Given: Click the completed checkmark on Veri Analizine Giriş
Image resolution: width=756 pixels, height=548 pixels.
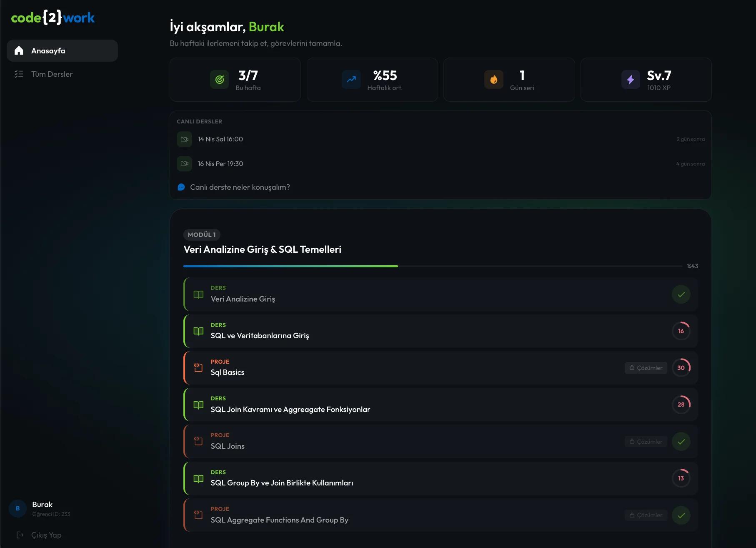Looking at the screenshot, I should coord(681,294).
